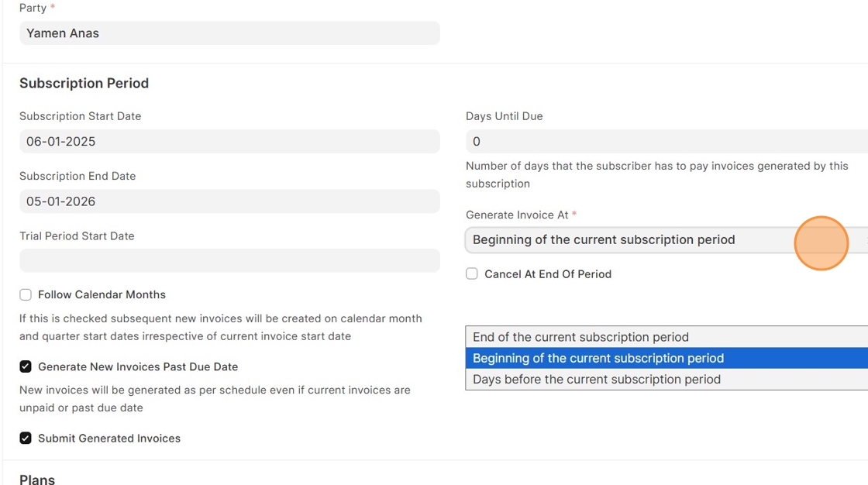Click the Plans section heading

(x=37, y=480)
